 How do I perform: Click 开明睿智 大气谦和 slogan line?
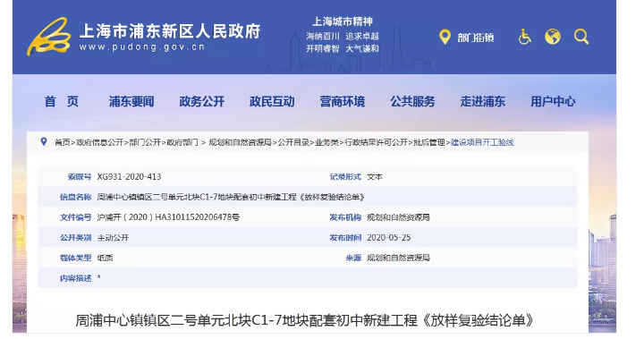343,48
